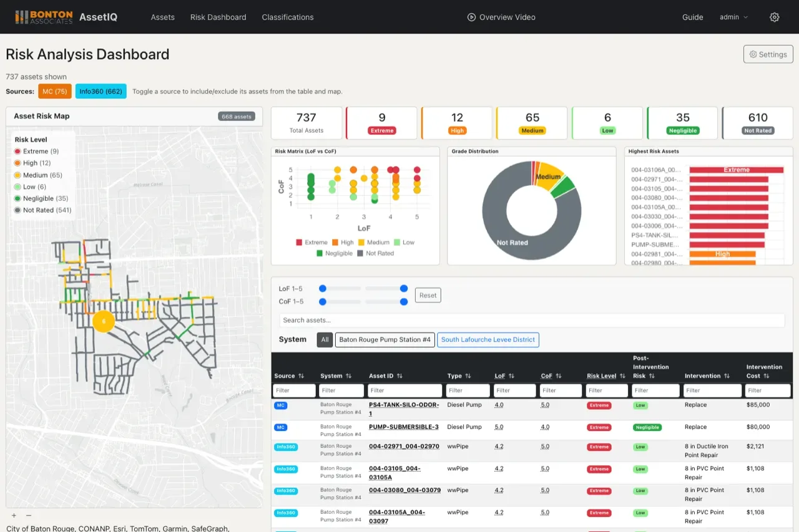Toggle Negligible in the Risk Matrix legend

click(334, 253)
